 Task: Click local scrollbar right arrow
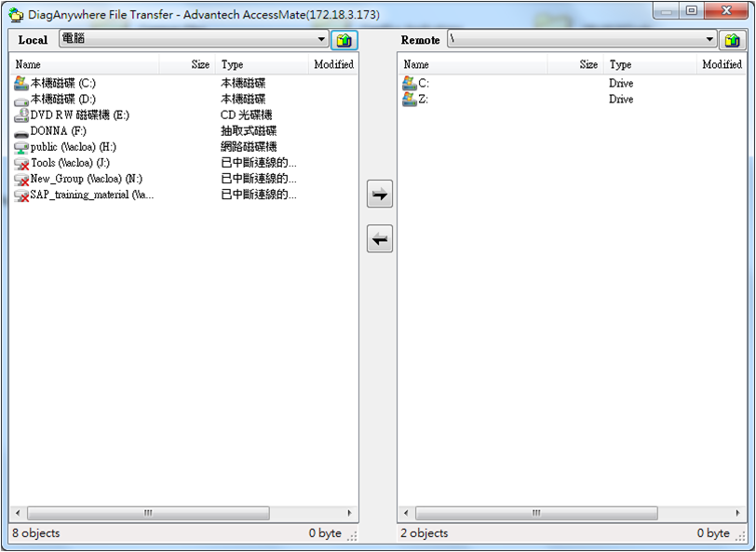[x=349, y=513]
